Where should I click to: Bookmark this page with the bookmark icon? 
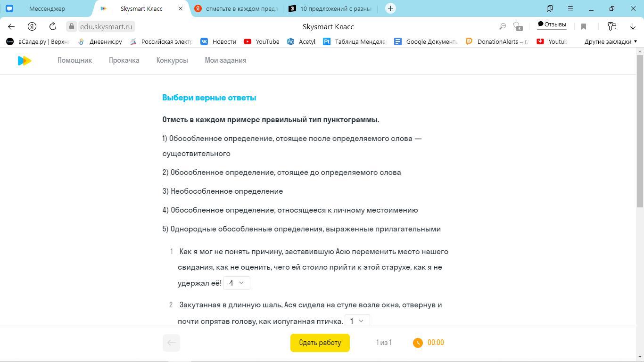584,26
